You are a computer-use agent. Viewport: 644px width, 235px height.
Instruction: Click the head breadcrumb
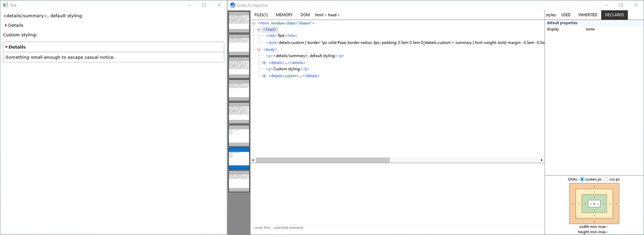[332, 15]
